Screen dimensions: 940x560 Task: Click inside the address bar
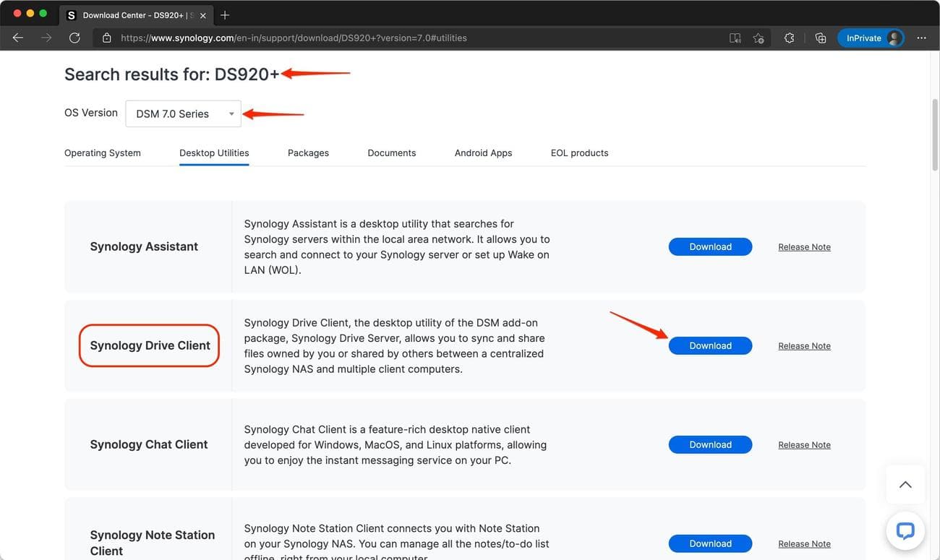(x=362, y=38)
